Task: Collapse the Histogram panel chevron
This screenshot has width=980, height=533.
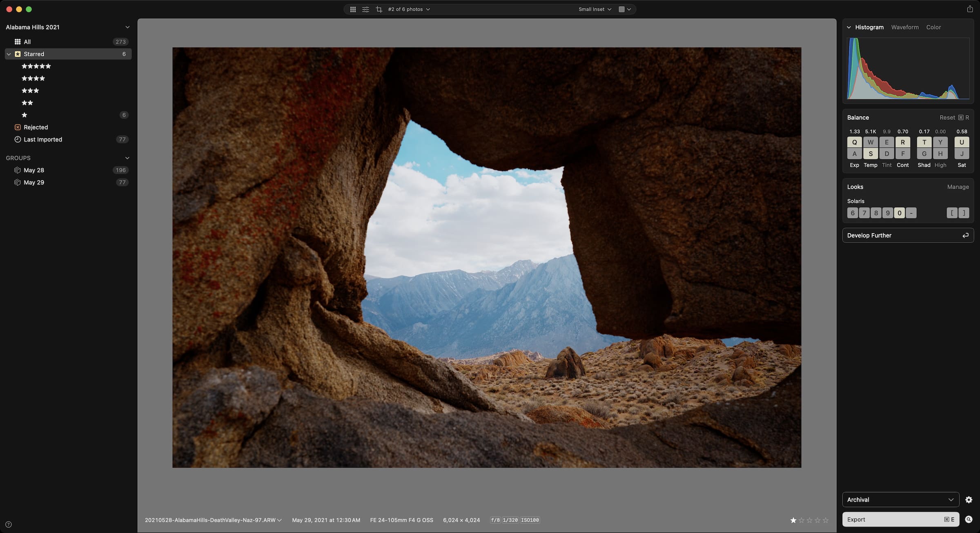Action: [849, 27]
